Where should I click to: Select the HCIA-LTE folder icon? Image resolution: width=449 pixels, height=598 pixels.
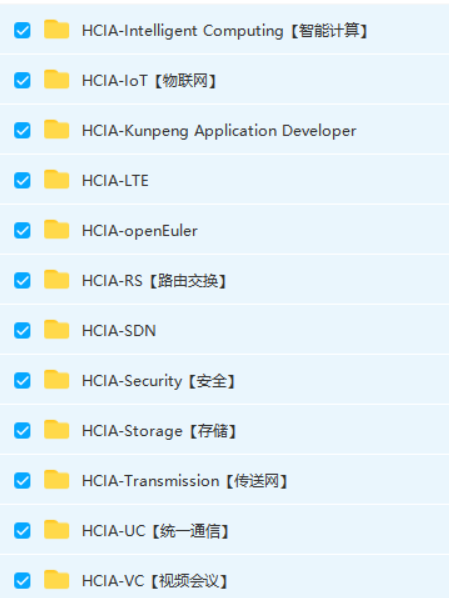pos(56,180)
